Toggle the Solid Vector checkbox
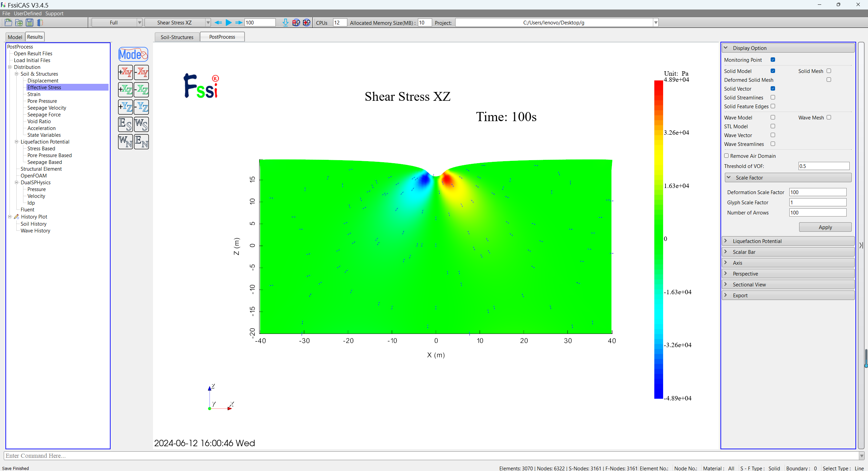Image resolution: width=868 pixels, height=471 pixels. [773, 89]
